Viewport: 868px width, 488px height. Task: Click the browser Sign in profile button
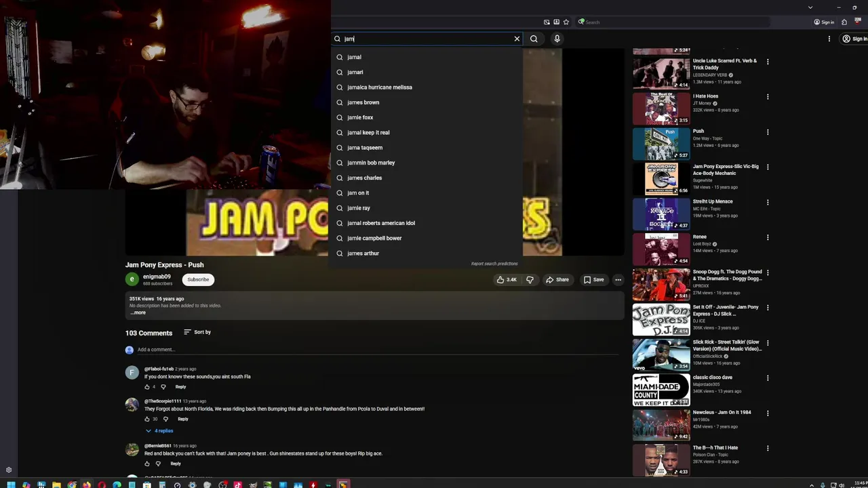click(824, 22)
